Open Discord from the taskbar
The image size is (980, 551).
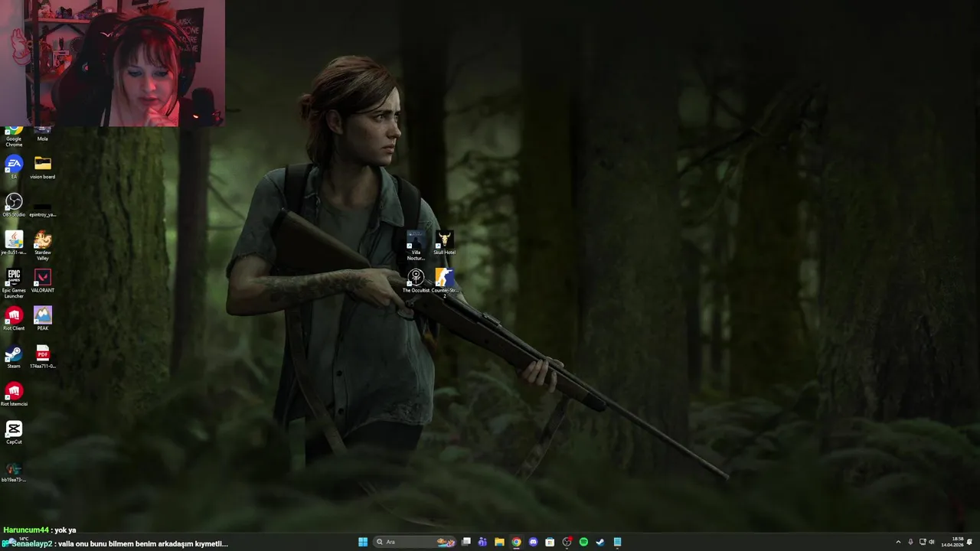click(533, 542)
